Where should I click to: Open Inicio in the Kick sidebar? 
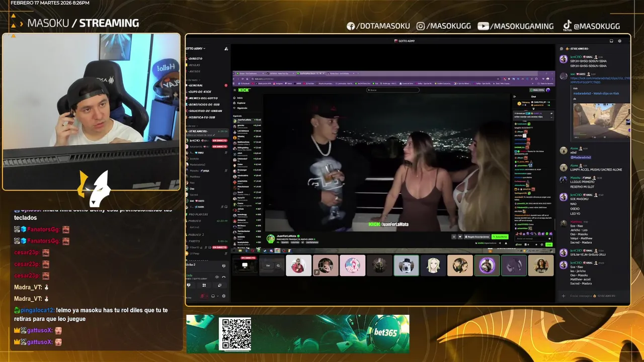click(x=239, y=98)
